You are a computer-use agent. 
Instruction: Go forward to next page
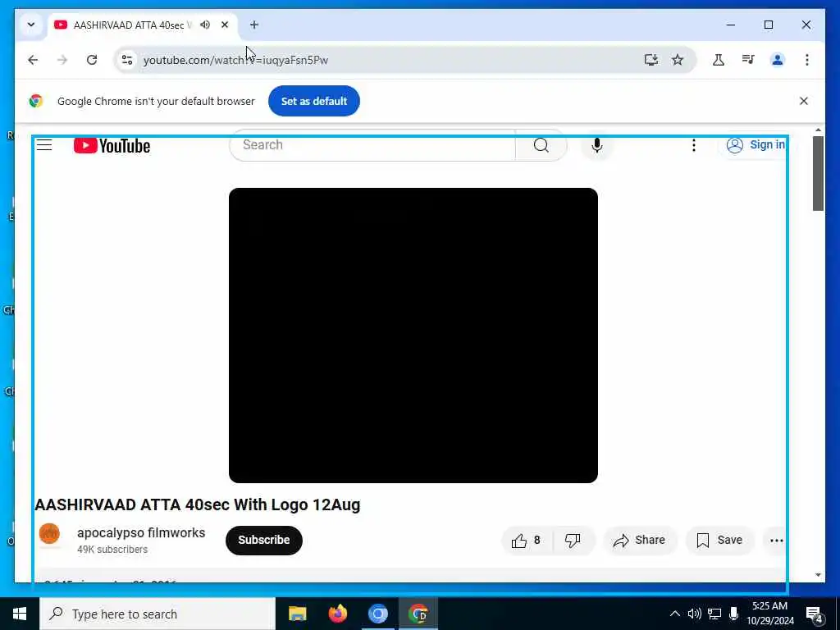click(62, 60)
